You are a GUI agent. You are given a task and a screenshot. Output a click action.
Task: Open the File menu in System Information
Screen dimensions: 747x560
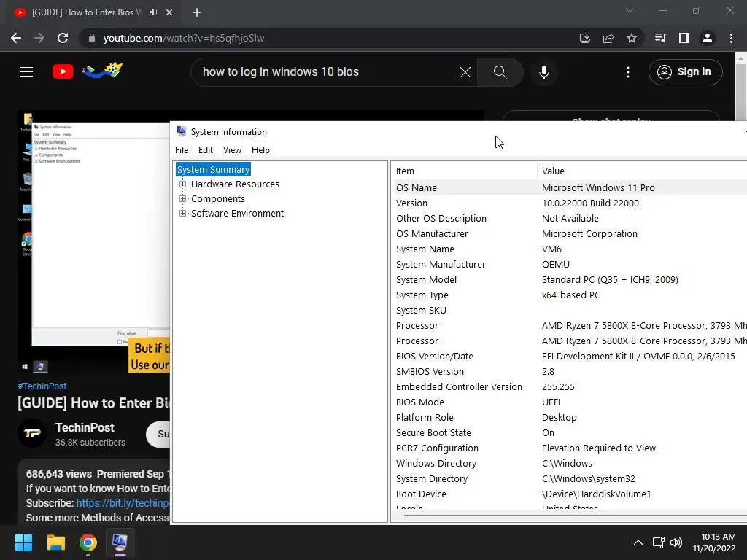pyautogui.click(x=182, y=150)
